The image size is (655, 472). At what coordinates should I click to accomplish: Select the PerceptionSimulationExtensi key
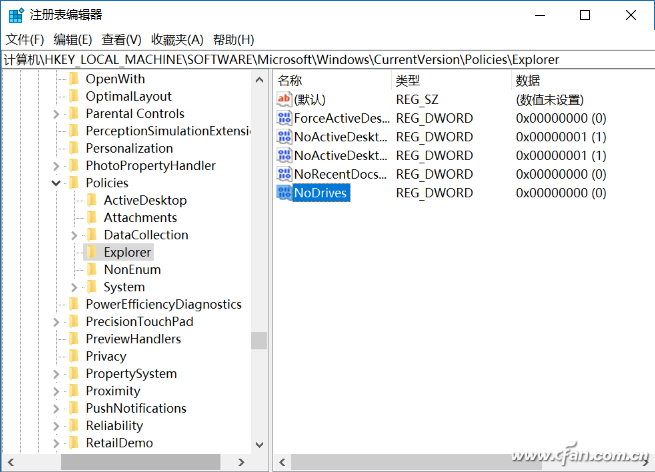168,131
